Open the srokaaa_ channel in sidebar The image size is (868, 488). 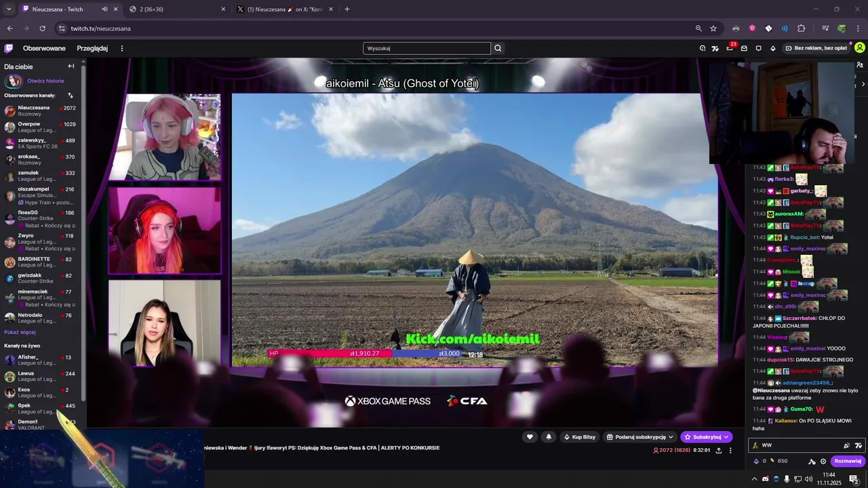click(41, 159)
